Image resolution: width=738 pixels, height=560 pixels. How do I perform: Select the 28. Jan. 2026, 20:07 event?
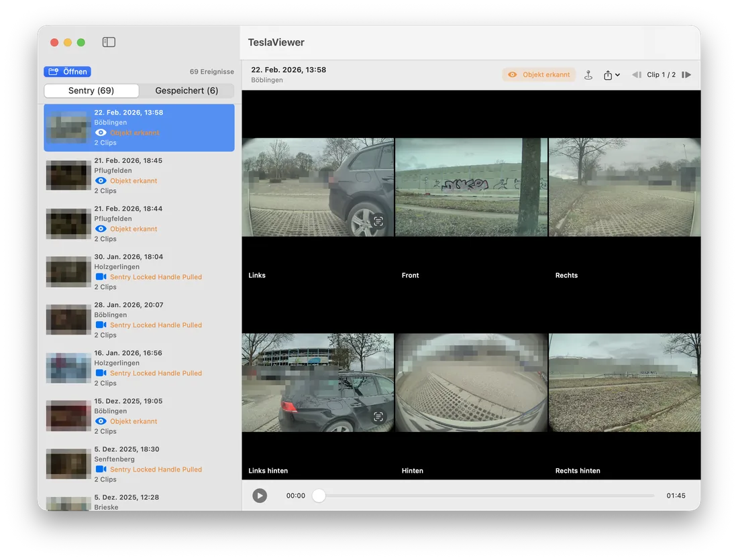[x=139, y=319]
